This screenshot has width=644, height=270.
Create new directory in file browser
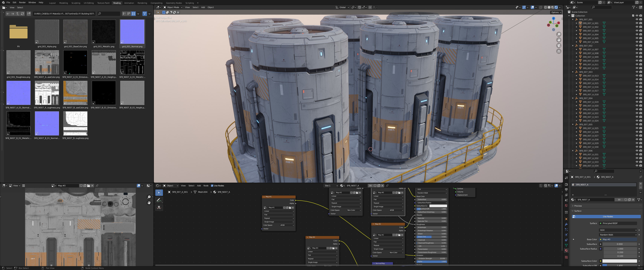tap(29, 14)
